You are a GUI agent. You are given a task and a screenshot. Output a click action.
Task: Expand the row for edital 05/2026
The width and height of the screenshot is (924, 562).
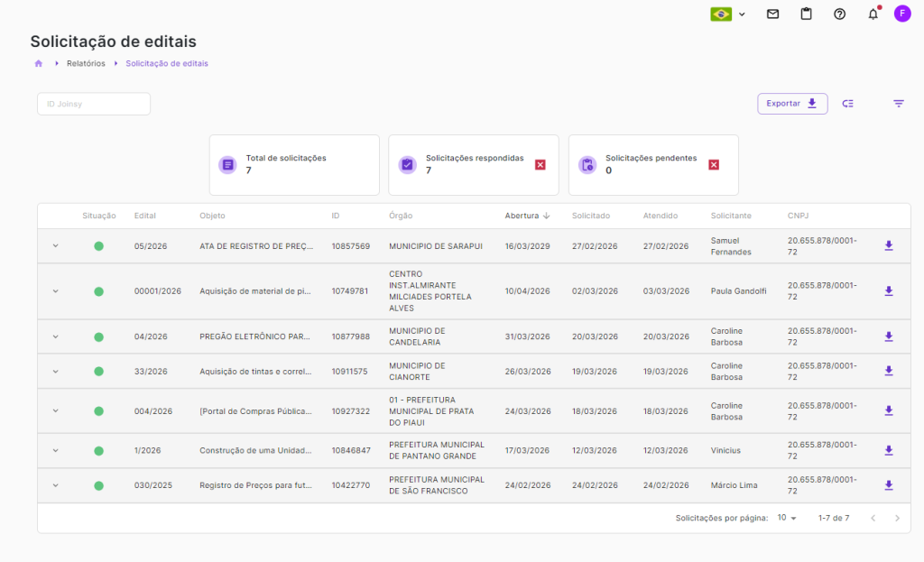[x=55, y=246]
